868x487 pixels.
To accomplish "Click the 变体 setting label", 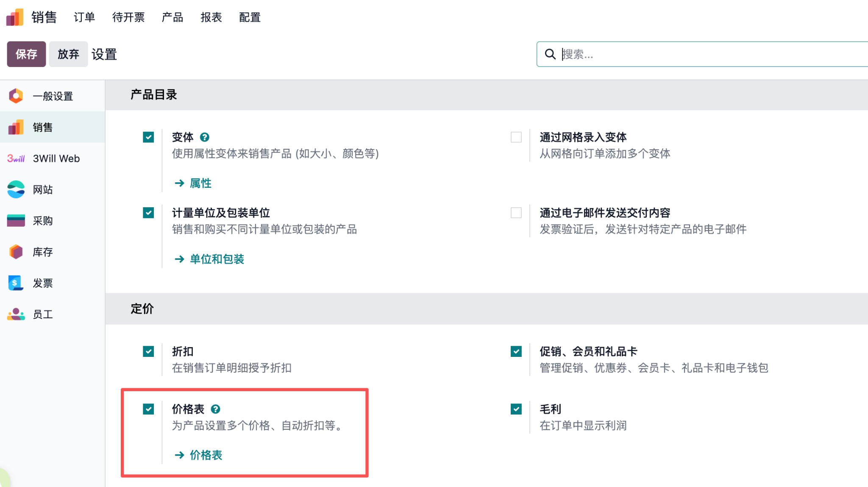I will coord(183,137).
